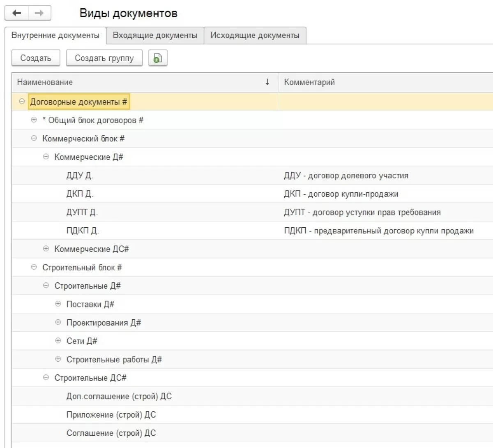Select the Доп.соглашение (строй) ДС row

[x=119, y=396]
